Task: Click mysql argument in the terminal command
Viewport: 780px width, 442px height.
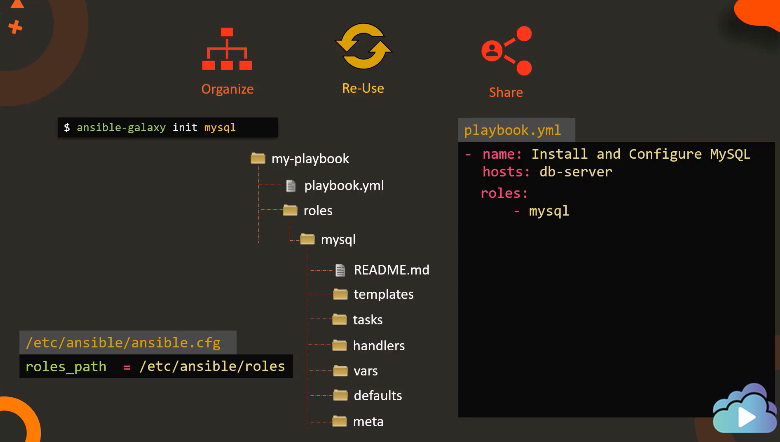Action: tap(220, 128)
